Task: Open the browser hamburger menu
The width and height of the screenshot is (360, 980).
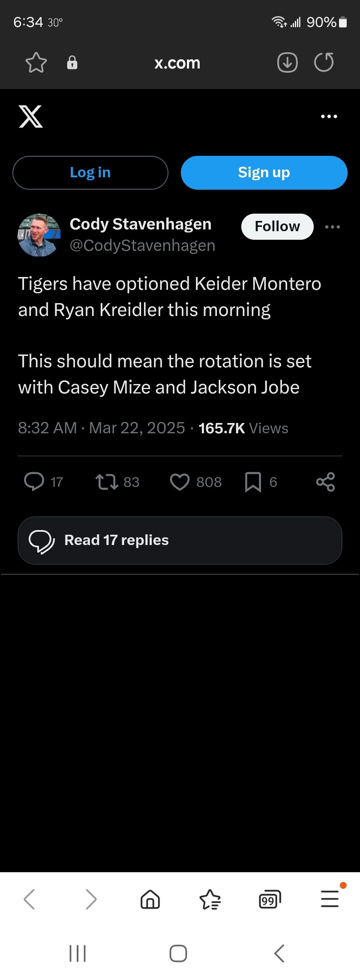Action: point(330,898)
